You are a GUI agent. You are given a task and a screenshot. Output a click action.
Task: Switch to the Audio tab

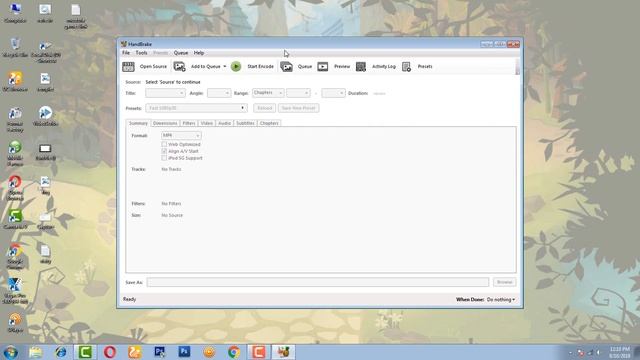pos(224,123)
